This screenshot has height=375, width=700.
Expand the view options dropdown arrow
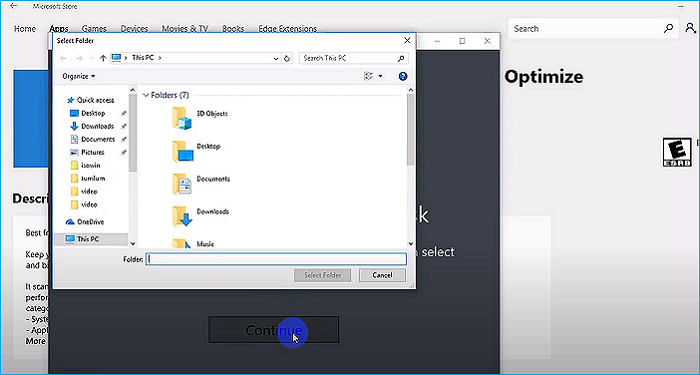(x=380, y=76)
